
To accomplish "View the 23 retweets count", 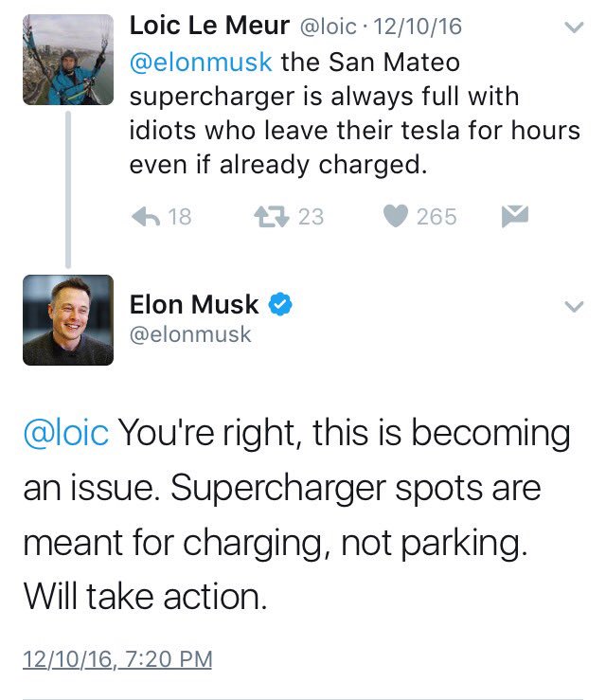I will (x=311, y=217).
